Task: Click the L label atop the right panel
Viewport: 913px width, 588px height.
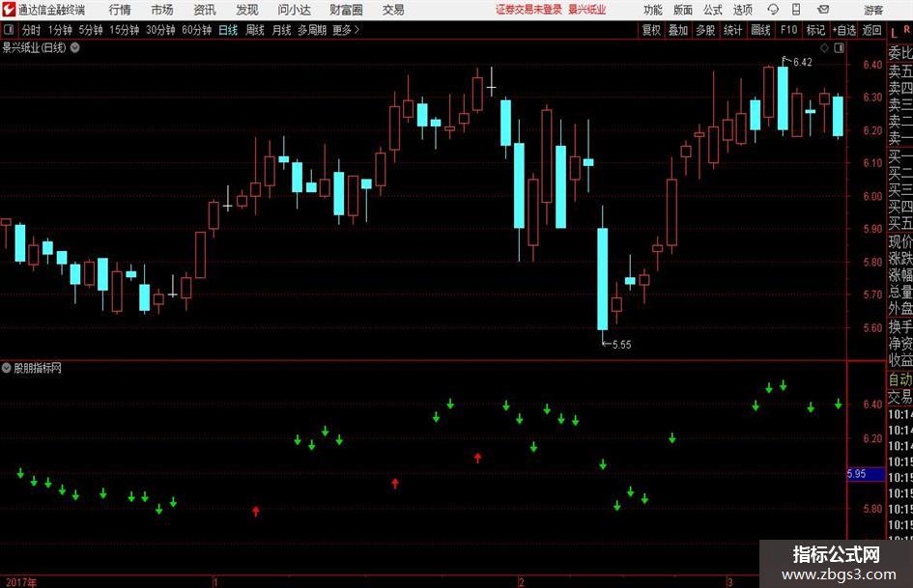Action: (x=894, y=32)
